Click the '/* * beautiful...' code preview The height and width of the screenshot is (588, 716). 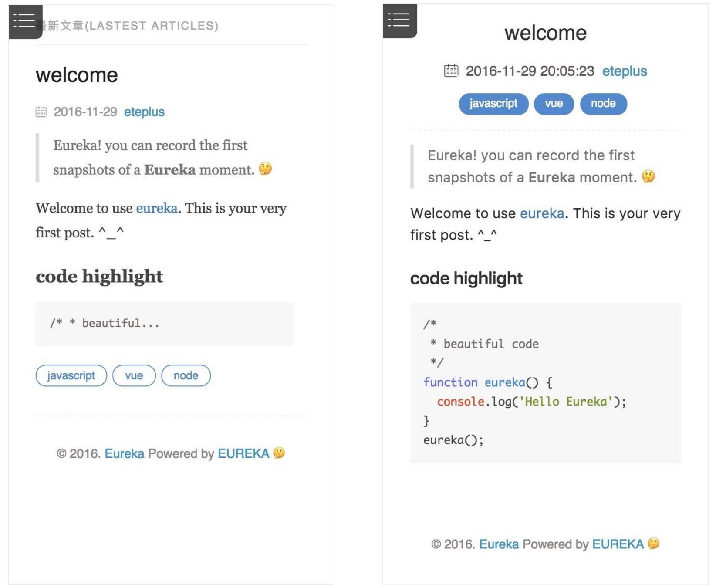tap(105, 323)
